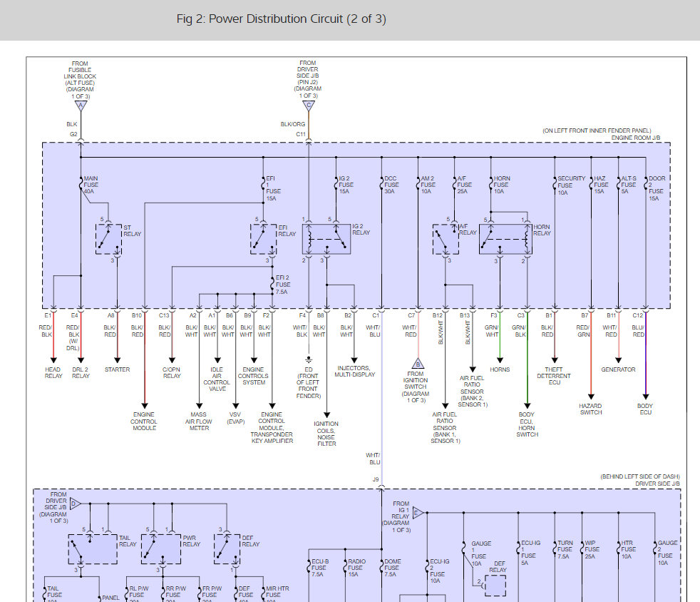Click connector arrow E from IG 1 relay

click(x=418, y=513)
